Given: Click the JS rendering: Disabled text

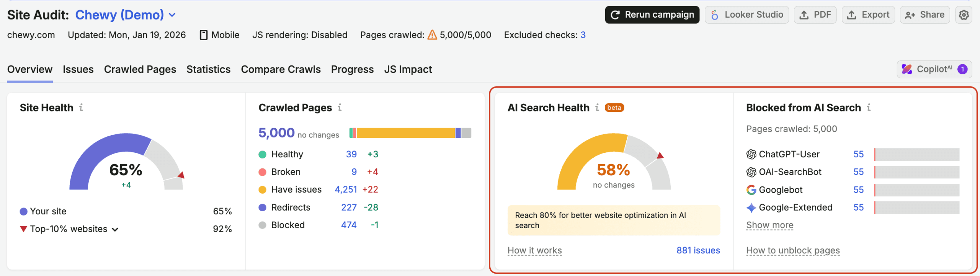Looking at the screenshot, I should coord(300,35).
